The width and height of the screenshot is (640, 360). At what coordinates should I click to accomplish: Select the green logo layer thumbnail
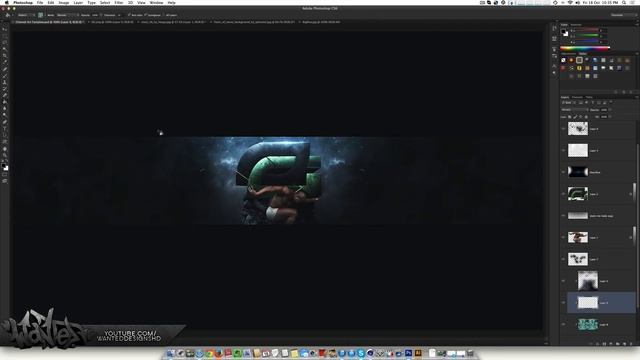(578, 193)
